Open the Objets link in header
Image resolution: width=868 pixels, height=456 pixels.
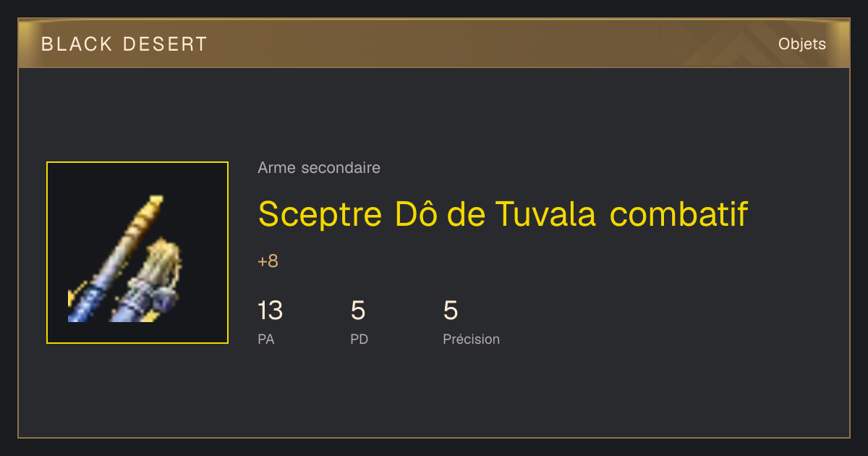tap(801, 44)
